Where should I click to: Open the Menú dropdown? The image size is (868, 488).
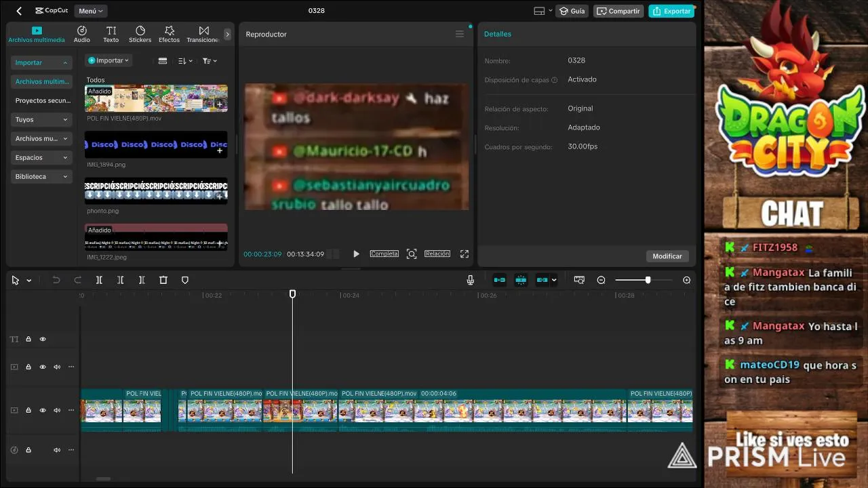(91, 11)
